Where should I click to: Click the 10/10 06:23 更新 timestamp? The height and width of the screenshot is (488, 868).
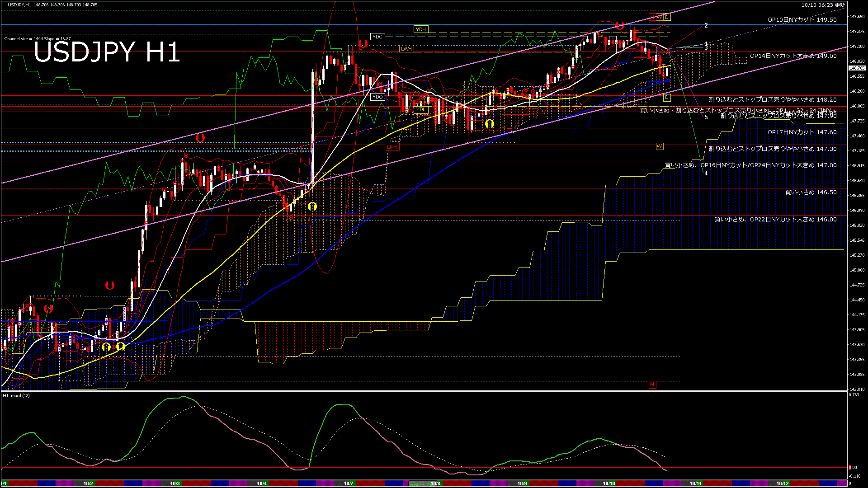click(823, 5)
